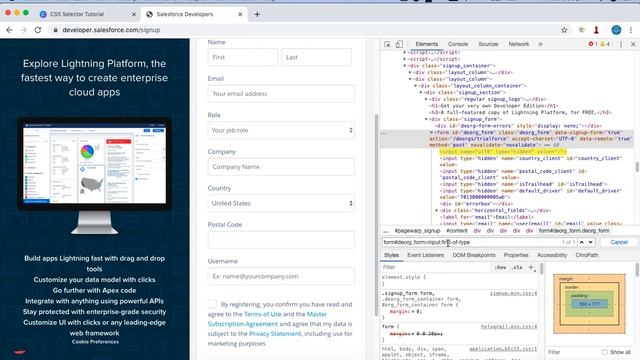Viewport: 640px width, 360px height.
Task: Toggle the :hov element state panel
Action: click(x=500, y=267)
